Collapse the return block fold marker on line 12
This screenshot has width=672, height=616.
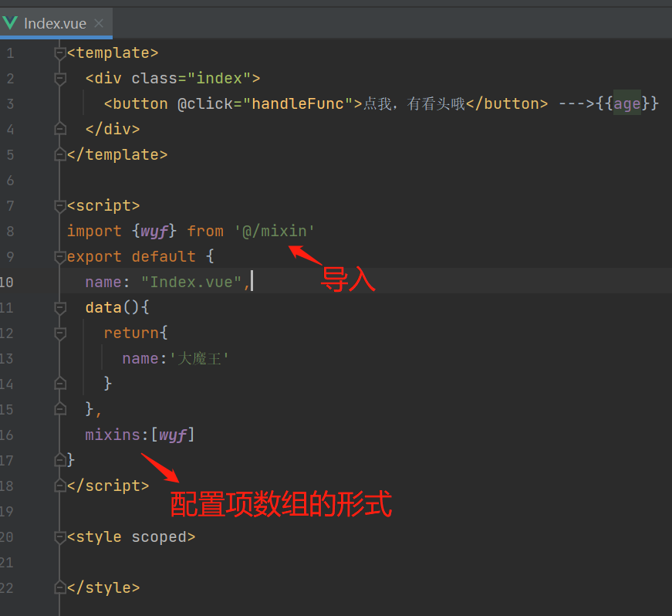(x=60, y=333)
